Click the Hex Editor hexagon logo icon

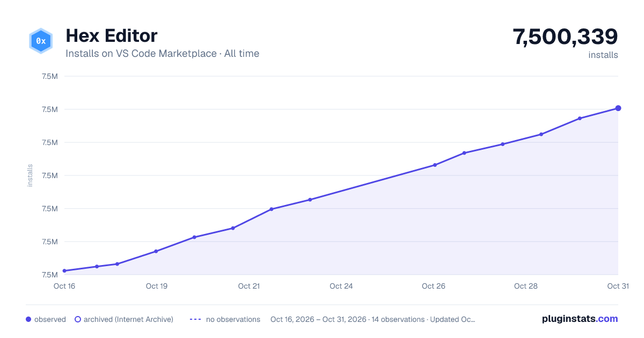(x=41, y=41)
